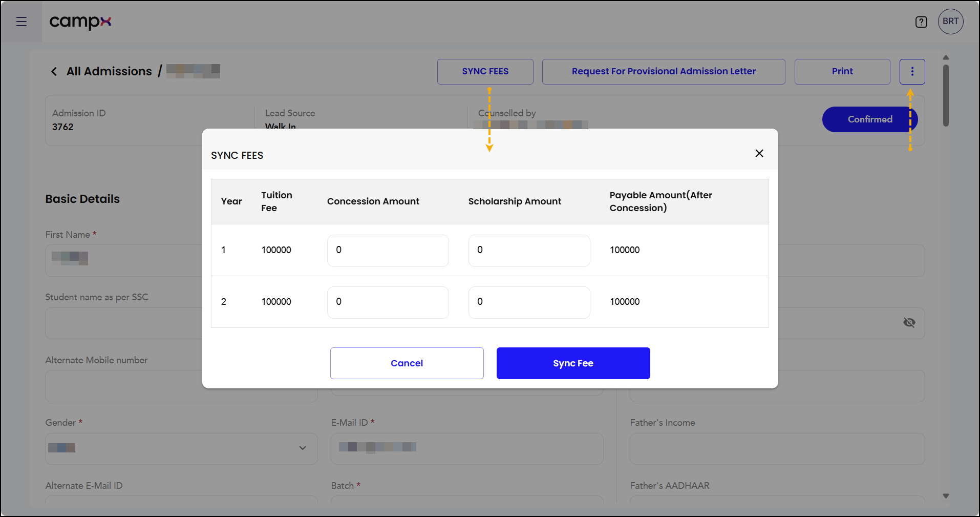Click the campx logo

point(80,22)
